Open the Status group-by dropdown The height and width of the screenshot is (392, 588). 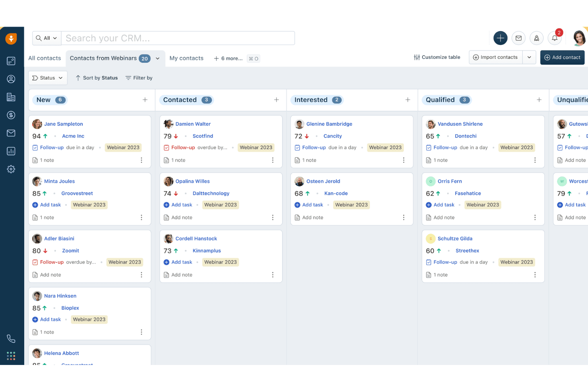[48, 78]
